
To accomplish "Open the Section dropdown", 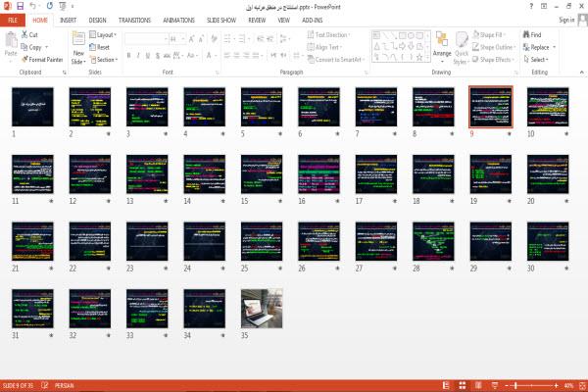I will [x=104, y=59].
